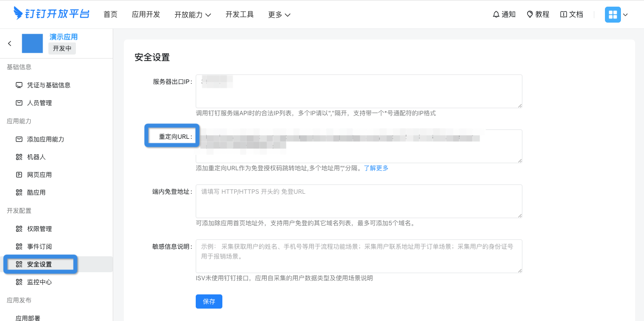Viewport: 644px width, 321px height.
Task: Click the 基础信息 section label
Action: click(x=19, y=67)
